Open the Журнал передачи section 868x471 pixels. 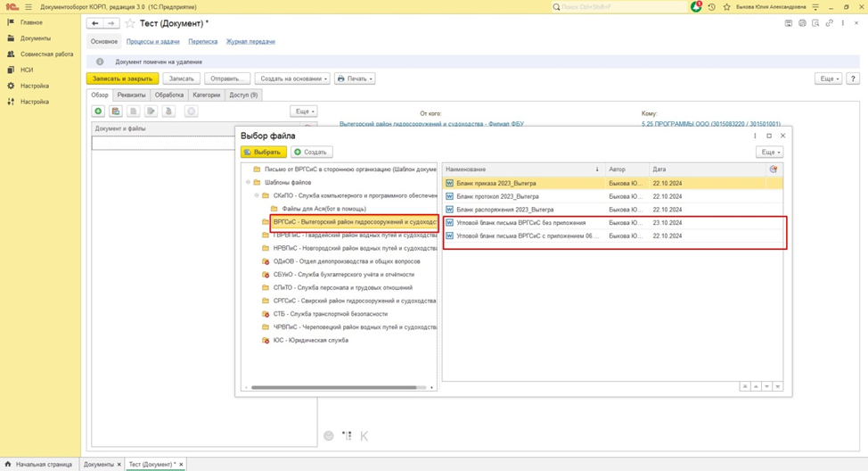click(250, 42)
